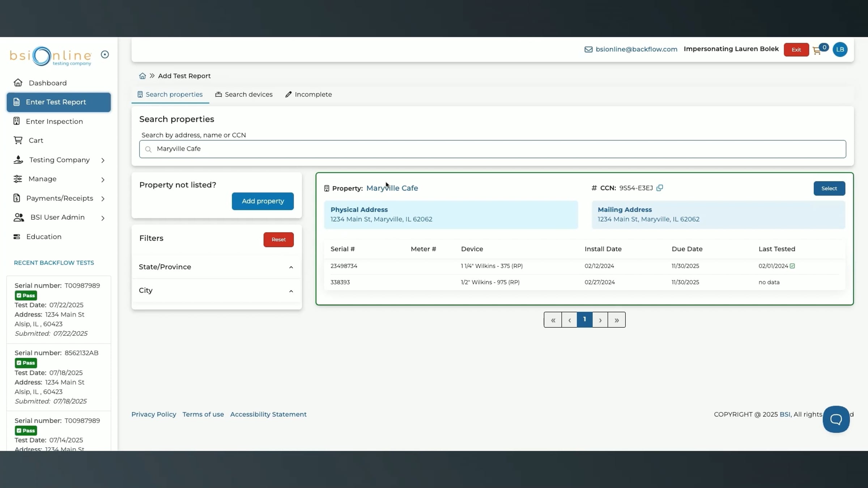
Task: Click the Physical Address box
Action: click(x=451, y=215)
